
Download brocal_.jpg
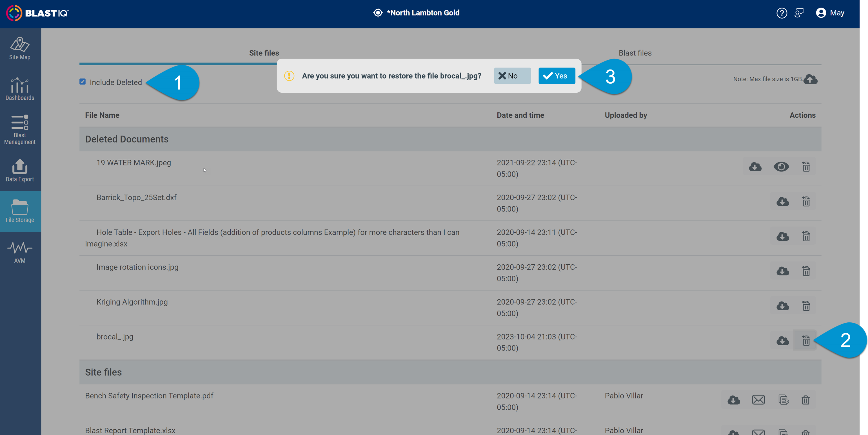click(783, 341)
